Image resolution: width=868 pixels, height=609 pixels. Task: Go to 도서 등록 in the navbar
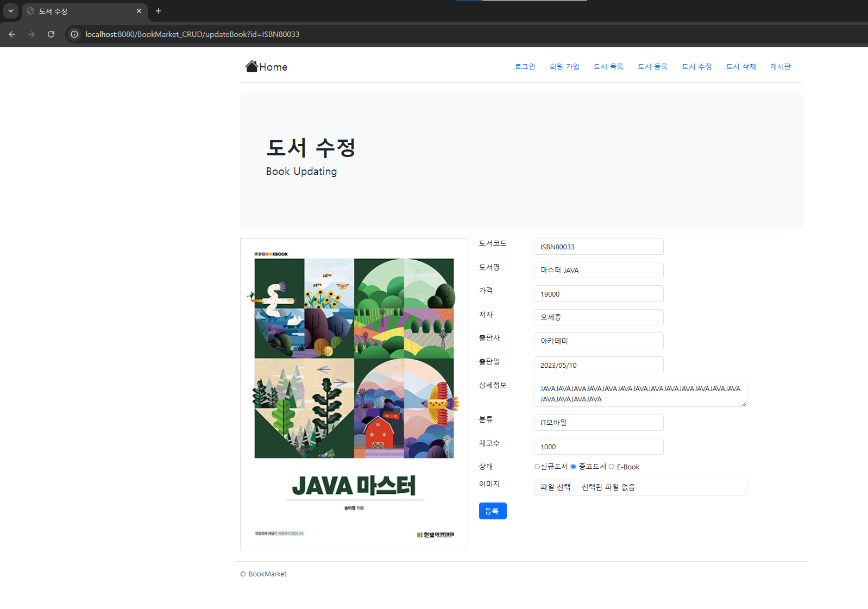pyautogui.click(x=652, y=67)
